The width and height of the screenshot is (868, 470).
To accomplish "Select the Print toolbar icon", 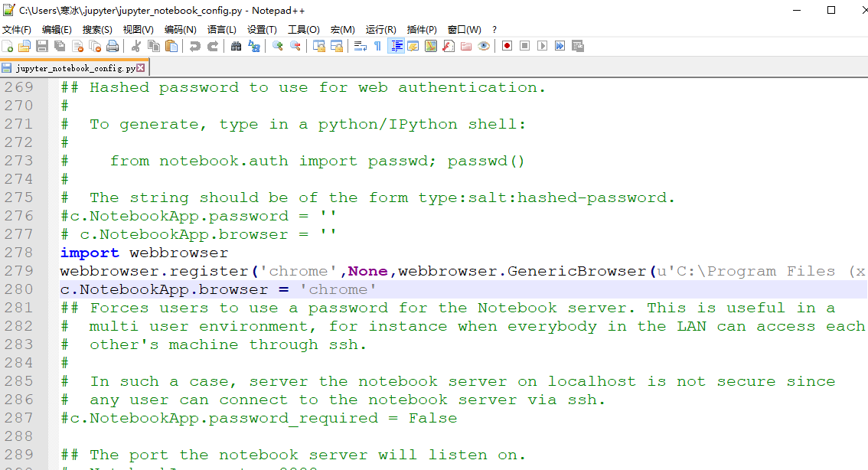I will [111, 46].
